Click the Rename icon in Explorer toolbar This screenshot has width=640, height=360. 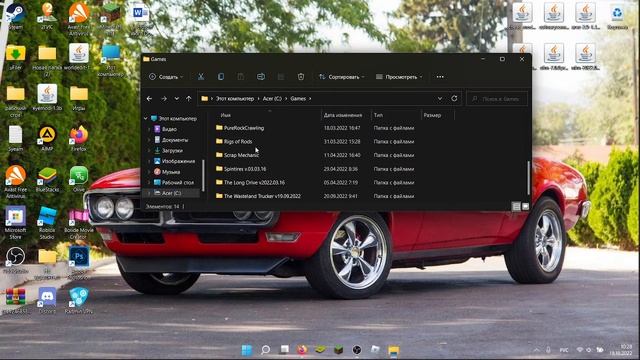pyautogui.click(x=261, y=77)
